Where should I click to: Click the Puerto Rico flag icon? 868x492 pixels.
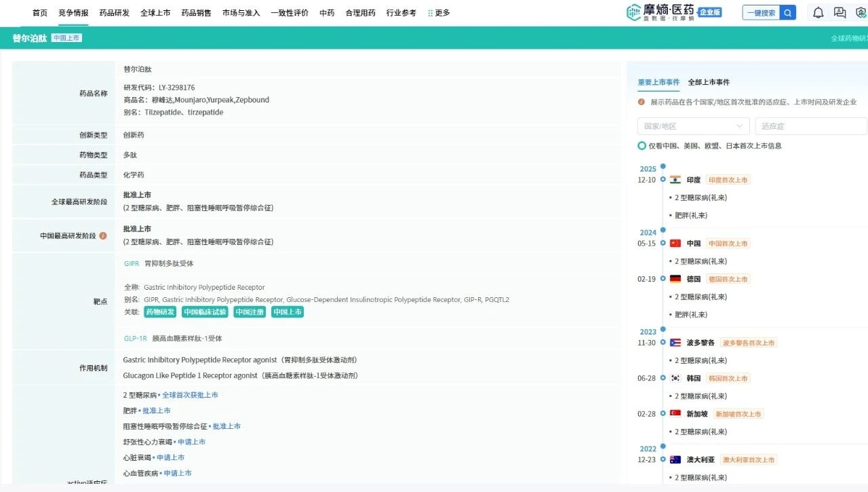pos(675,343)
